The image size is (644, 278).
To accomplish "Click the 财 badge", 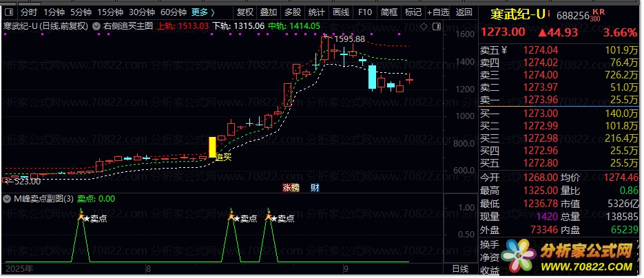I will pos(315,188).
